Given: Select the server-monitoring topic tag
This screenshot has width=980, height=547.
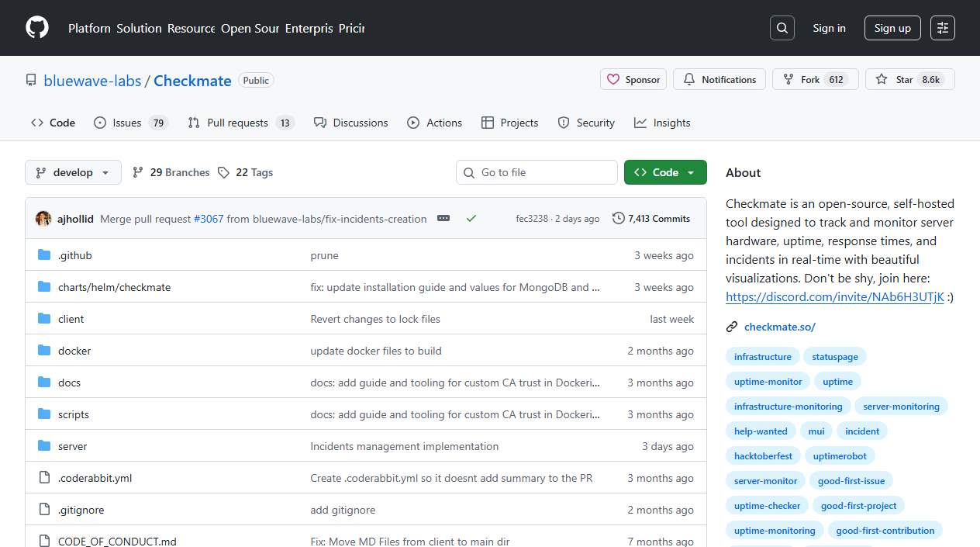Looking at the screenshot, I should 901,407.
